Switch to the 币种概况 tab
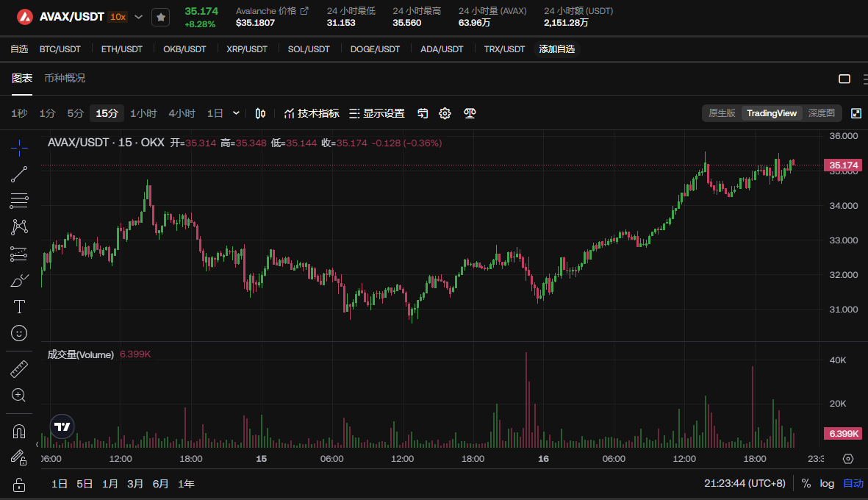The image size is (868, 500). click(x=65, y=78)
